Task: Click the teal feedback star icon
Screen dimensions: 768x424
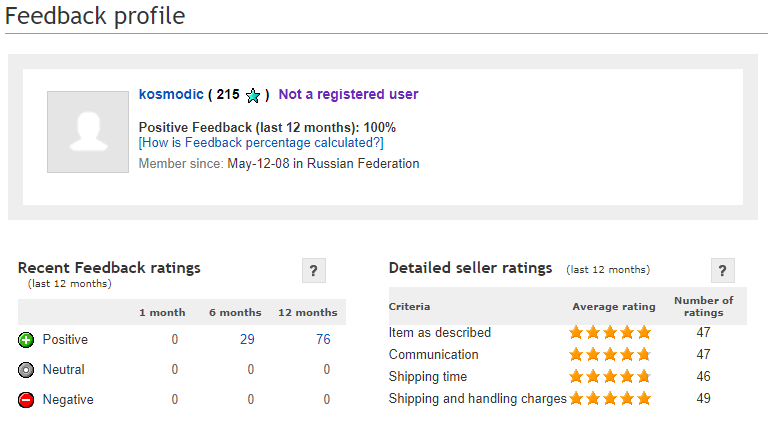Action: point(253,95)
